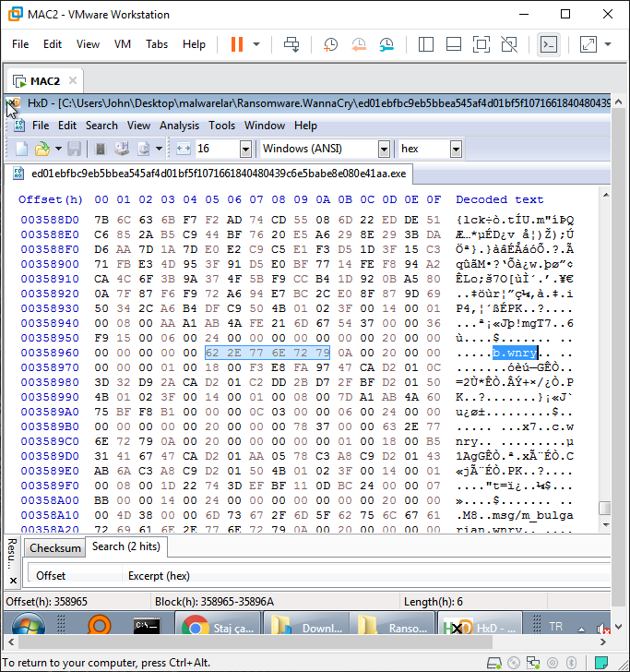Screen dimensions: 630x672
Task: Open power options dropdown beside pause button
Action: [256, 44]
